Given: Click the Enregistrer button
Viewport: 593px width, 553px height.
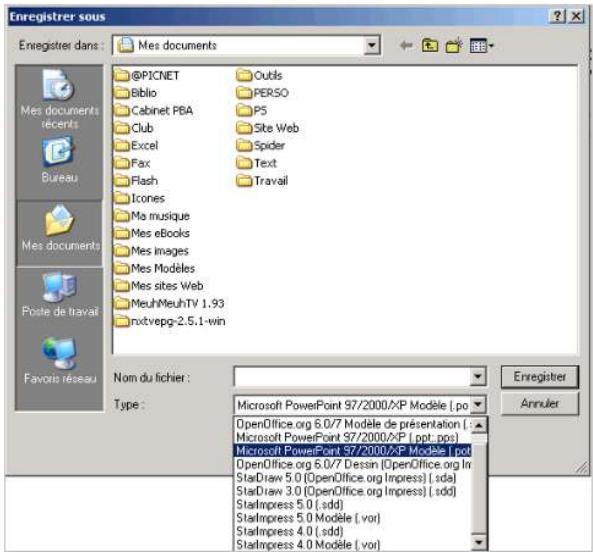Looking at the screenshot, I should tap(540, 377).
